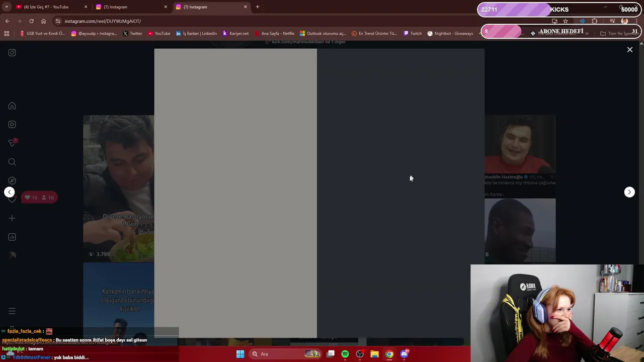Open the install/download page icon in the address bar
This screenshot has height=362, width=644.
click(x=554, y=21)
